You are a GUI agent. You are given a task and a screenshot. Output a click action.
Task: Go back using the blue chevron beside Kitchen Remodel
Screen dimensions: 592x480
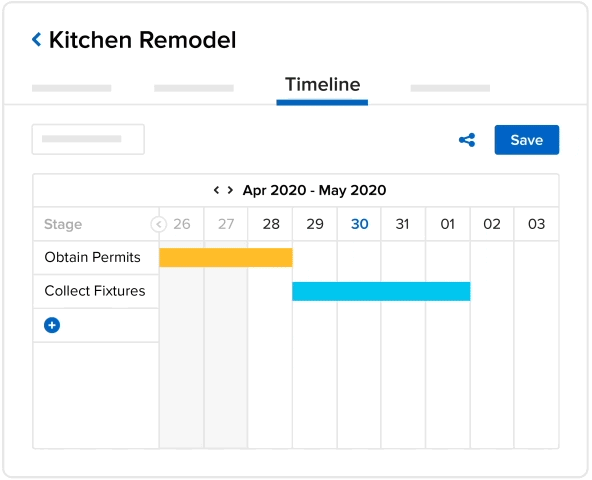[37, 39]
